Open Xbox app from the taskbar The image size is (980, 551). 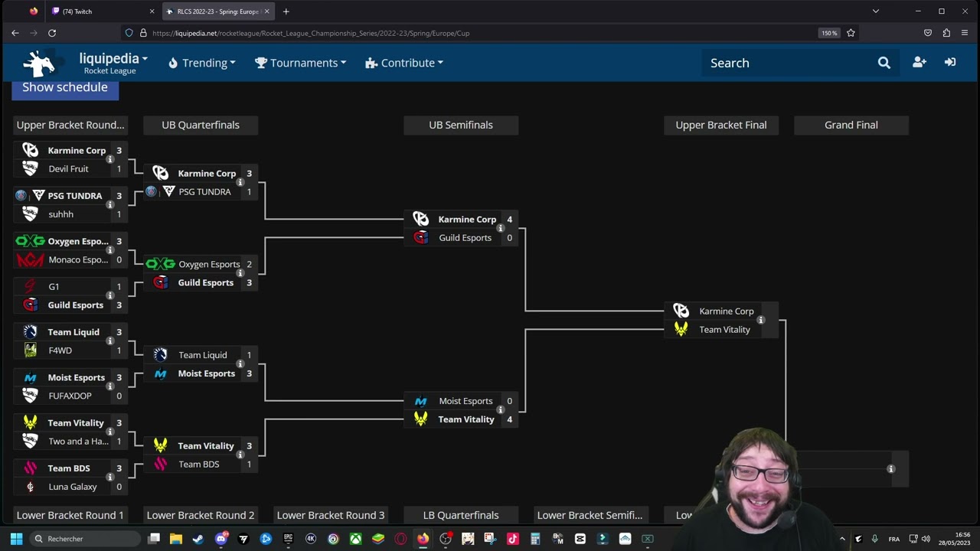click(x=356, y=539)
